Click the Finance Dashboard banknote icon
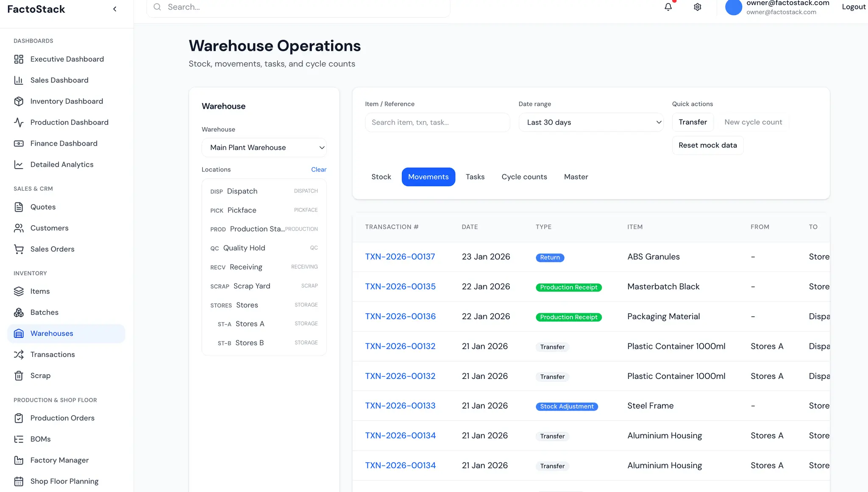Viewport: 868px width, 492px height. tap(19, 144)
